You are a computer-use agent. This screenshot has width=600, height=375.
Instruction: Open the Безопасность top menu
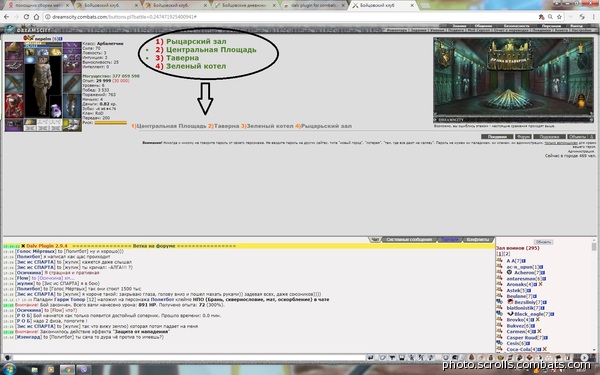pyautogui.click(x=516, y=26)
